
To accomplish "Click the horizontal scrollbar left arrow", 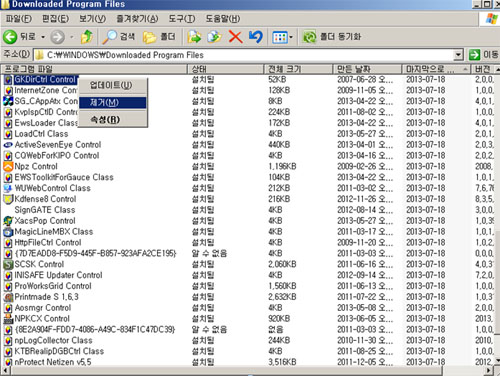I will point(6,370).
